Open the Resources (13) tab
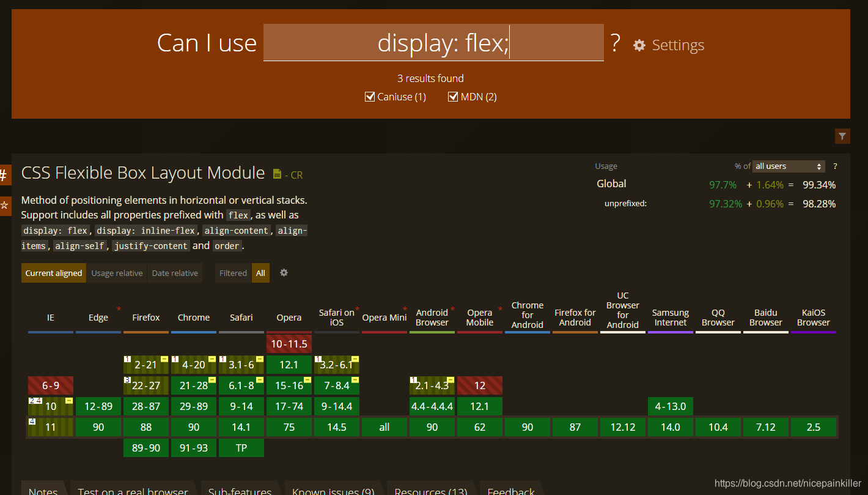Viewport: 868px width, 495px height. pos(431,488)
